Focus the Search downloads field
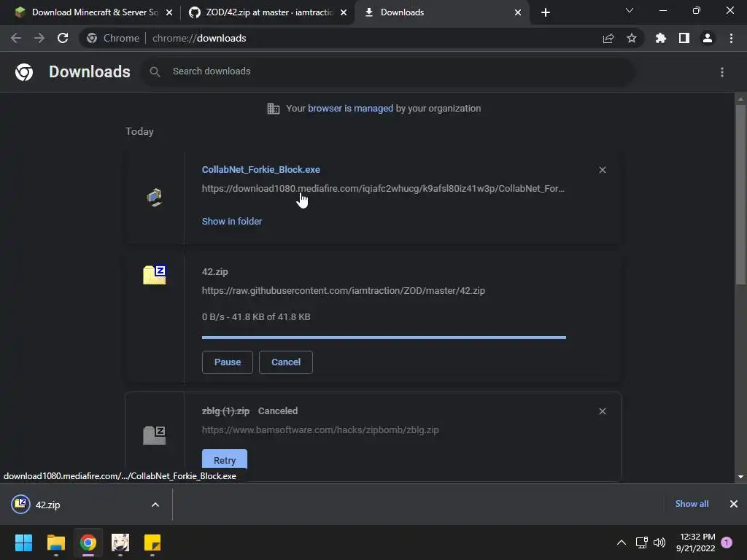747x560 pixels. (388, 71)
